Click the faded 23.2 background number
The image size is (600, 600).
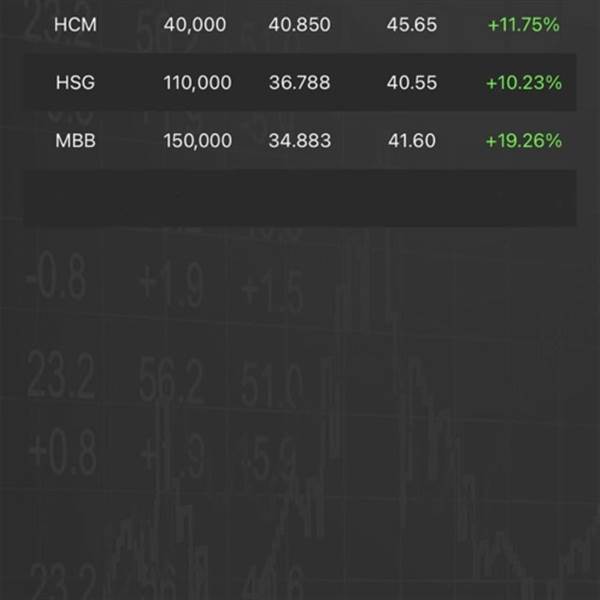pos(61,375)
